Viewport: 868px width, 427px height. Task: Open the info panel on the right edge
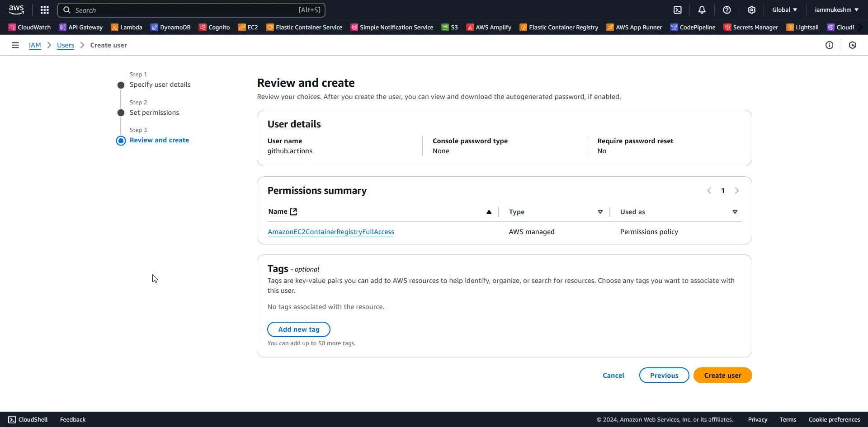click(830, 45)
